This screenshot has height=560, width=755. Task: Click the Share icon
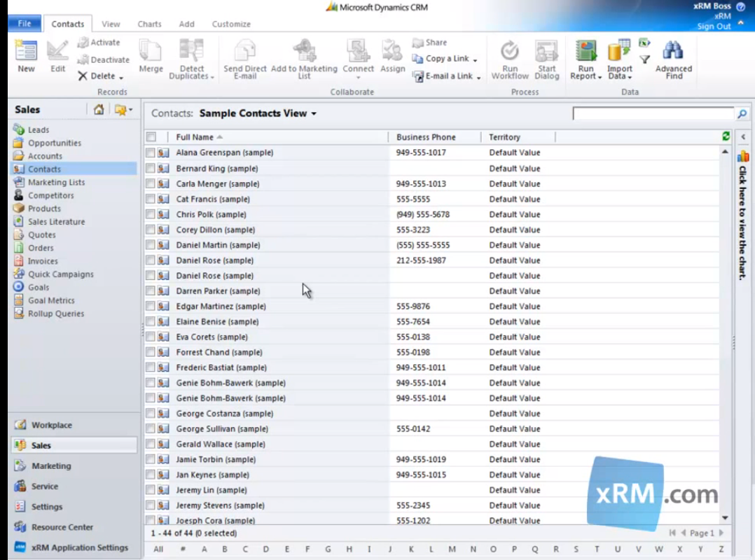pos(417,43)
